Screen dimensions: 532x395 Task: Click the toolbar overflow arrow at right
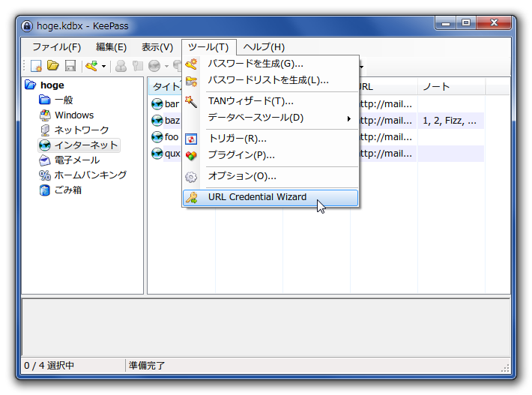362,67
